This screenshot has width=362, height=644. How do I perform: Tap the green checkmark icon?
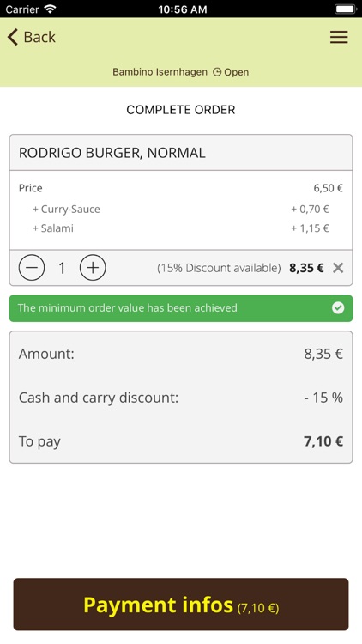[338, 308]
